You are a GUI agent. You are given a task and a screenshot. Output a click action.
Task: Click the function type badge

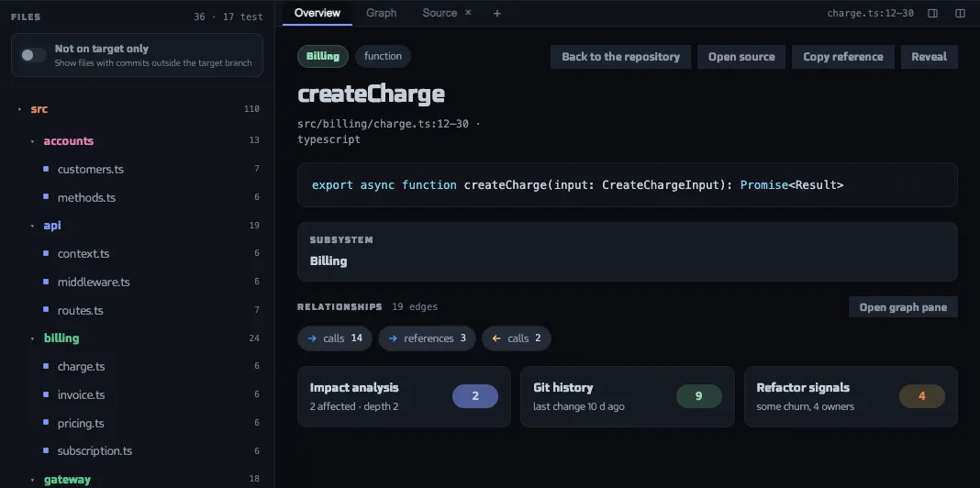point(383,56)
